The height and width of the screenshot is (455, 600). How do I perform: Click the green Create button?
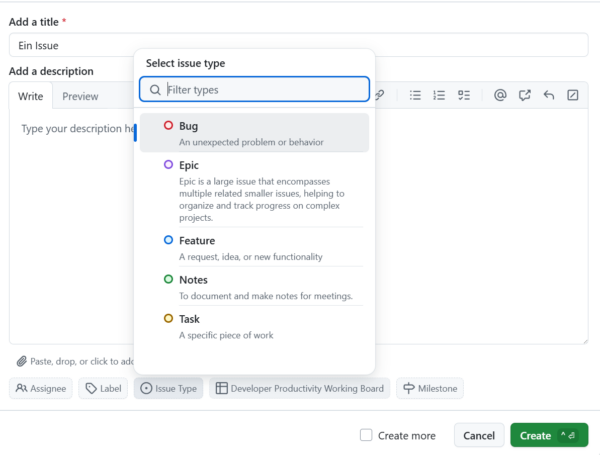click(549, 435)
